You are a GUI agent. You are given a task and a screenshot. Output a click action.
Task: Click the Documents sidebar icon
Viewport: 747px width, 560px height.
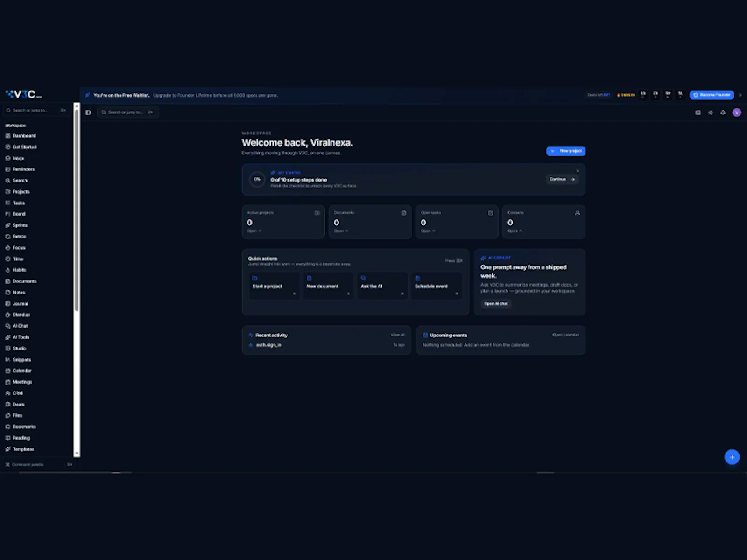(x=7, y=281)
